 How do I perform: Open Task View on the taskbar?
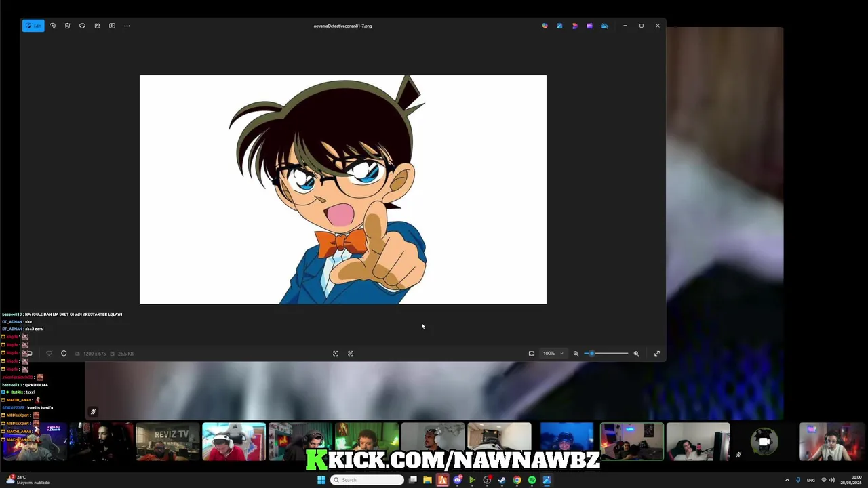tap(412, 480)
